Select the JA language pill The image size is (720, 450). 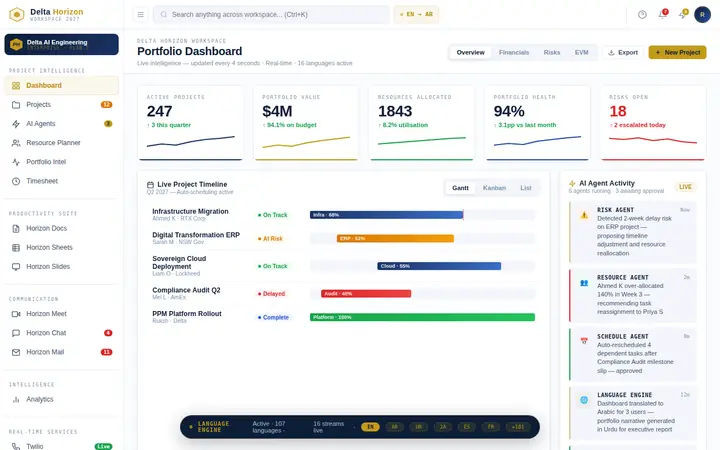point(443,427)
